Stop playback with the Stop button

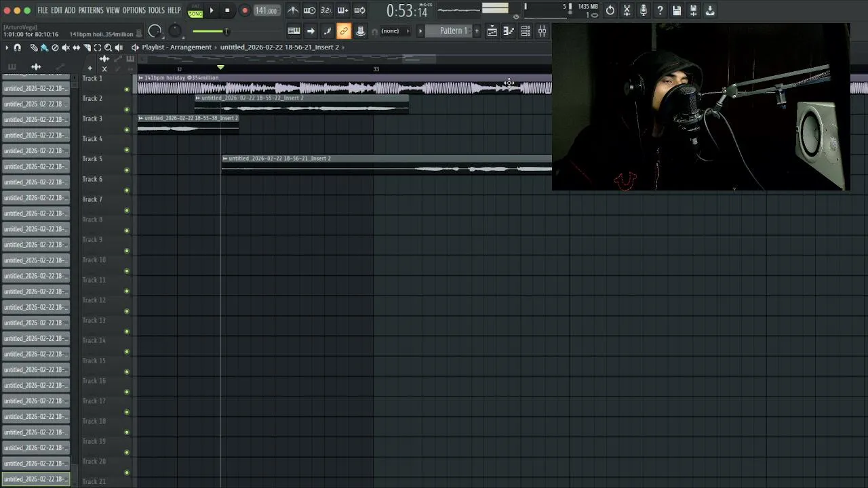(x=227, y=11)
